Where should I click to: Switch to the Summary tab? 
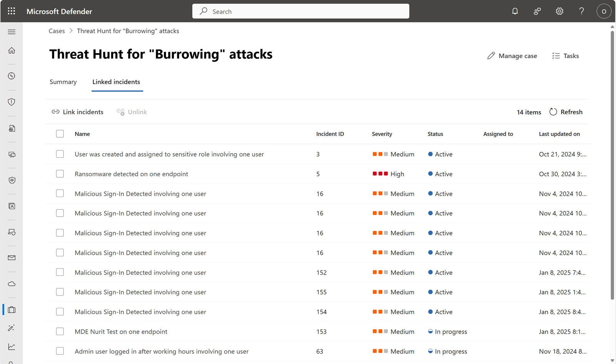63,82
